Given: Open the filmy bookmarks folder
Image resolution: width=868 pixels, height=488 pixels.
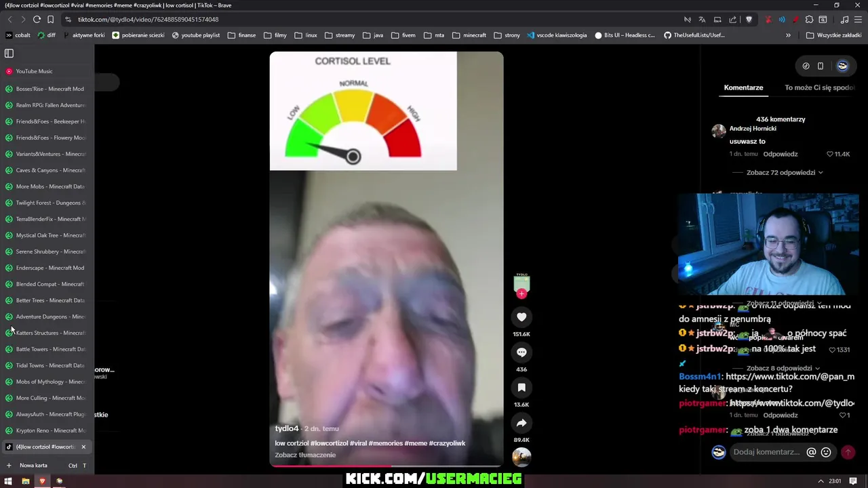Looking at the screenshot, I should point(275,35).
